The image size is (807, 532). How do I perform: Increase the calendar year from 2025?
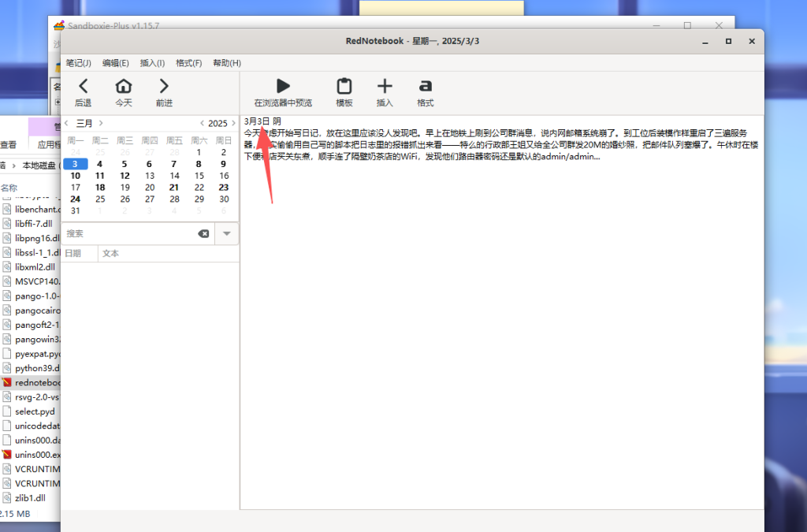click(232, 123)
